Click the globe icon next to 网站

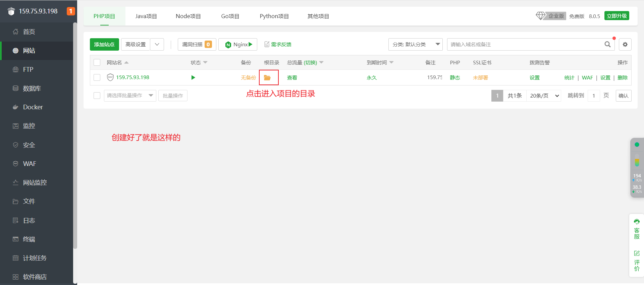click(x=15, y=51)
